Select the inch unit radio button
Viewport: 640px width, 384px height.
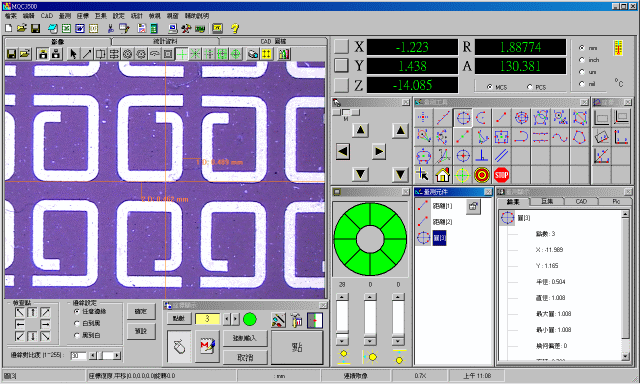point(582,60)
